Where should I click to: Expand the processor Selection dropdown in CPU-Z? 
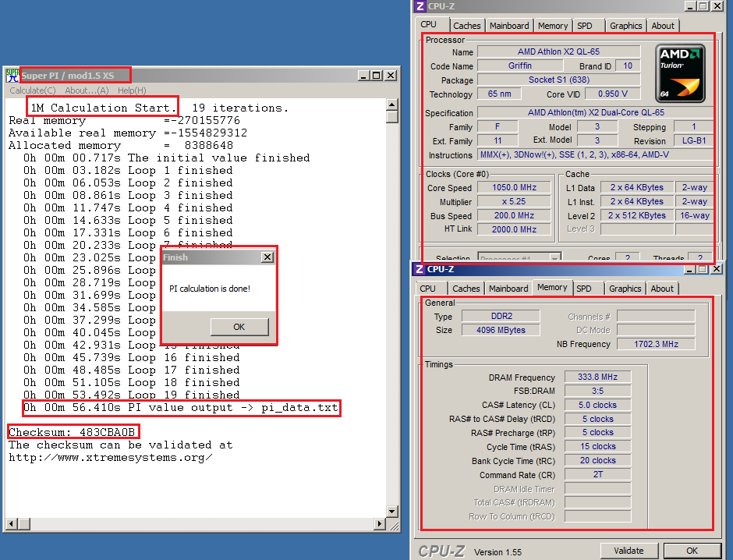[555, 257]
